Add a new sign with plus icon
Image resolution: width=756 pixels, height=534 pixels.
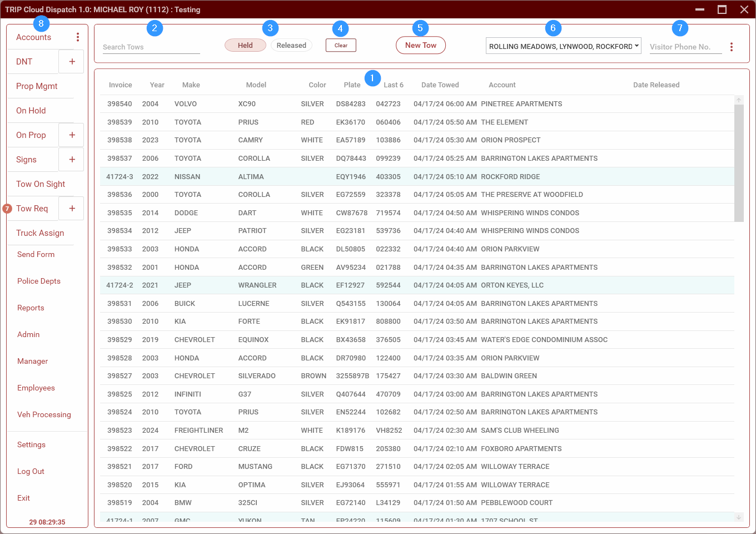pyautogui.click(x=72, y=160)
